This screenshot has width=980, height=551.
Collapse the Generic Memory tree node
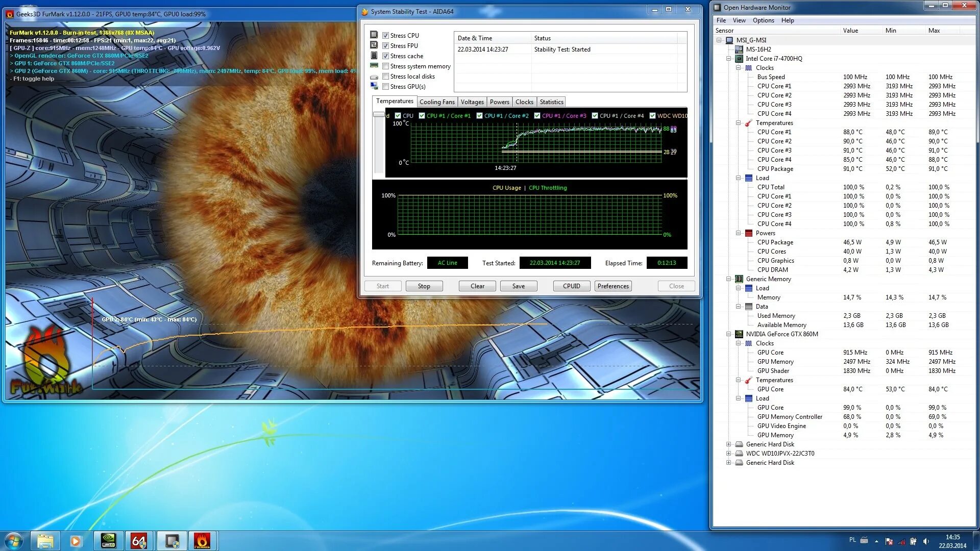tap(728, 279)
